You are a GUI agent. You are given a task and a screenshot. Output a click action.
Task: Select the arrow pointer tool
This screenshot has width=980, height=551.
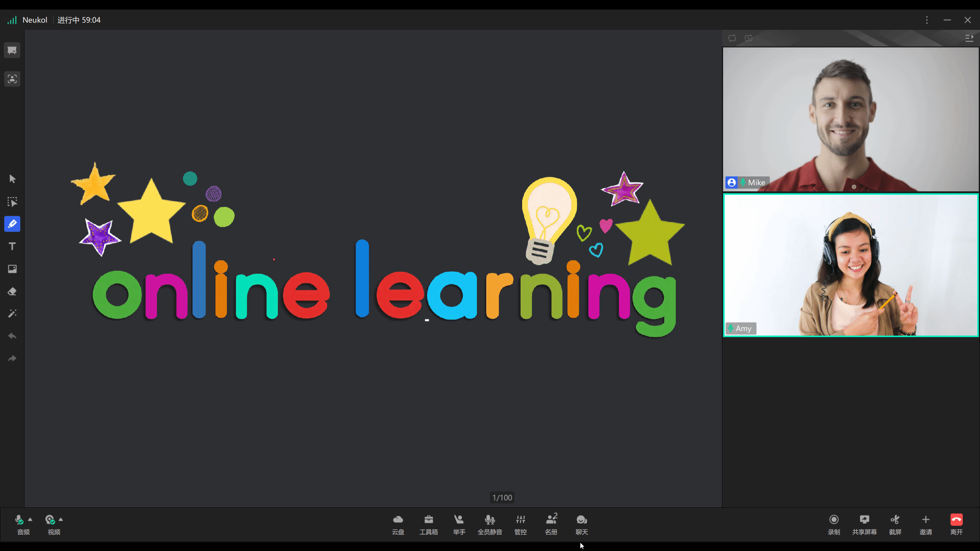coord(12,179)
